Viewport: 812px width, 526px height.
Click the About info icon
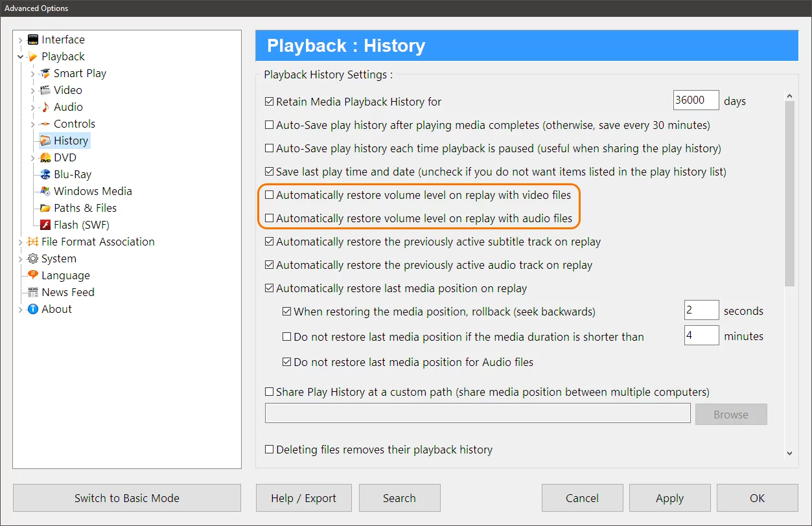pos(32,309)
